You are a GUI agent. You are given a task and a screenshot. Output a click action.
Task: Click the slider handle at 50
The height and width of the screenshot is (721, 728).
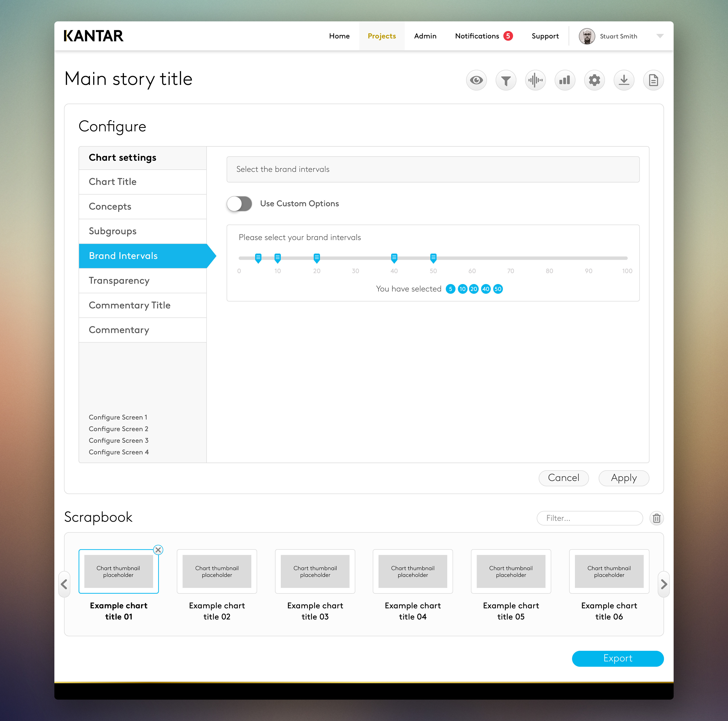tap(433, 258)
